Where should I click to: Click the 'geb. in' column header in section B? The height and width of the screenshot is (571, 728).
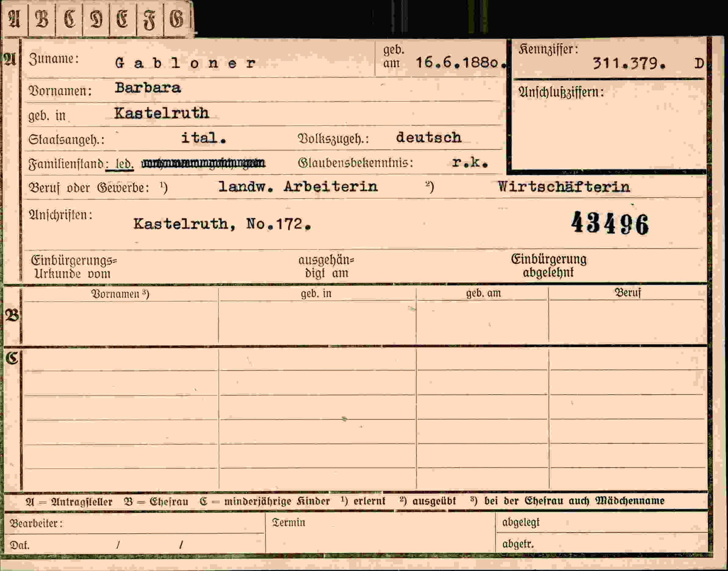pyautogui.click(x=316, y=293)
